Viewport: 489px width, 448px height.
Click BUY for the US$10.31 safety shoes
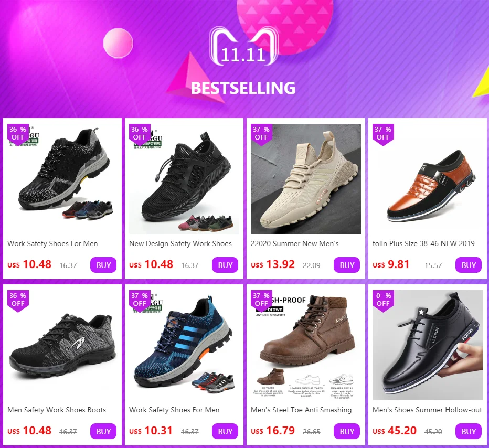click(225, 431)
